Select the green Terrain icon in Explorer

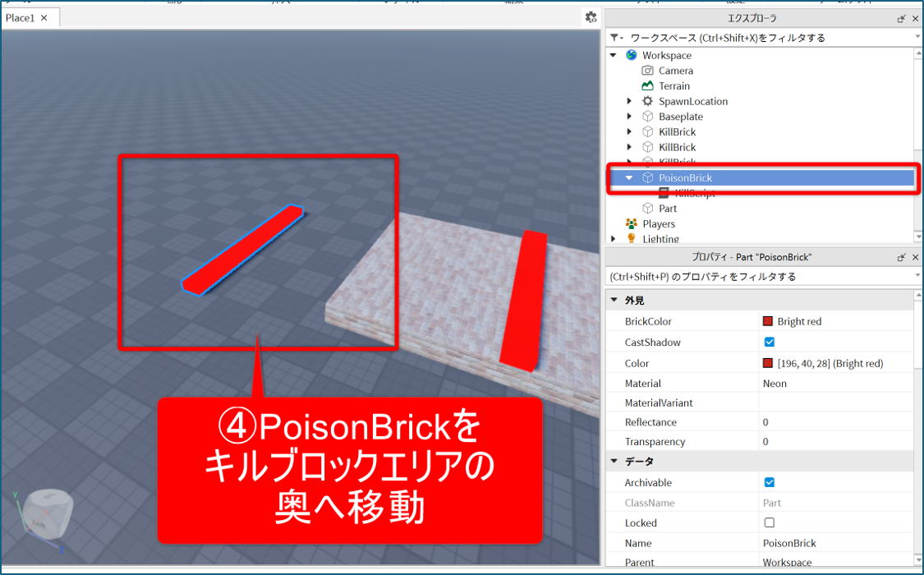647,86
